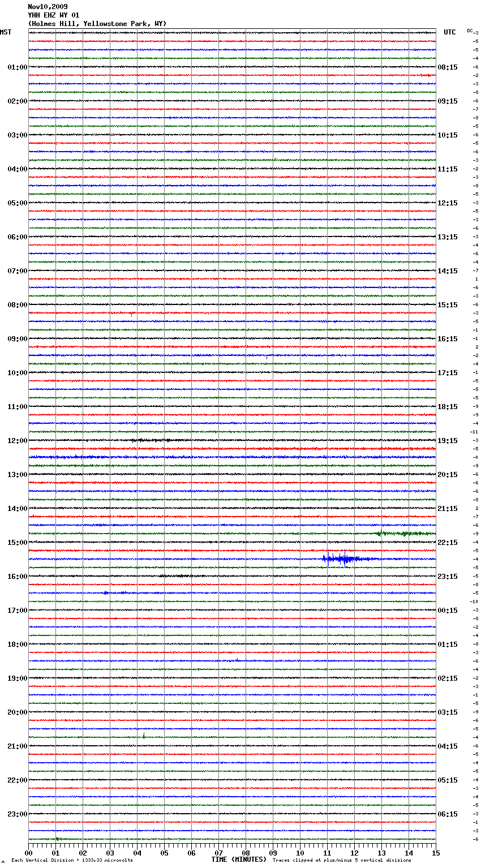
Task: Click the "TIME (MINUTES)" axis title
Action: coord(239,860)
